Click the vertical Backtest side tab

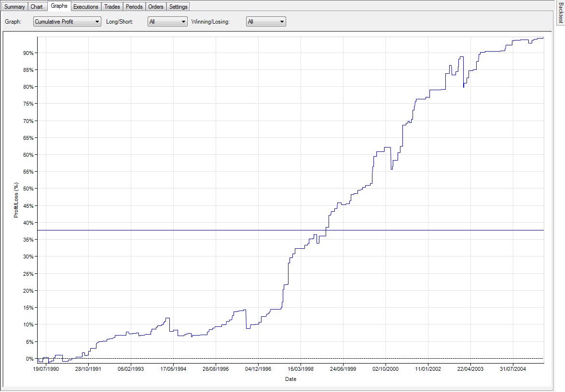(561, 13)
